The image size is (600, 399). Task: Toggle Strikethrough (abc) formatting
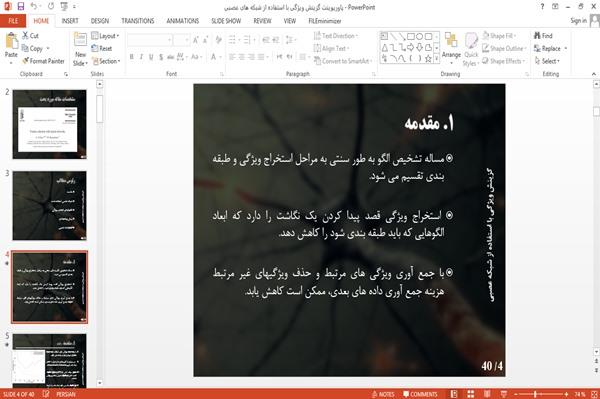click(171, 57)
